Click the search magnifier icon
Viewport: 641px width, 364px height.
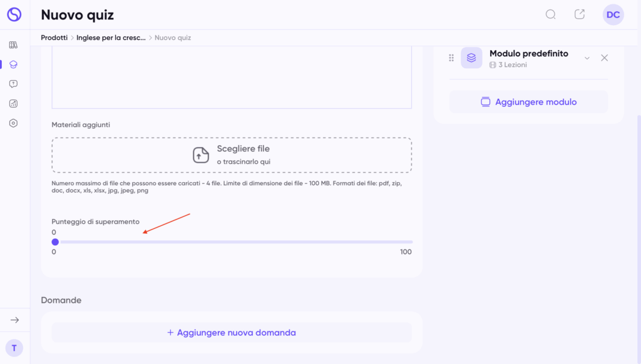(550, 14)
